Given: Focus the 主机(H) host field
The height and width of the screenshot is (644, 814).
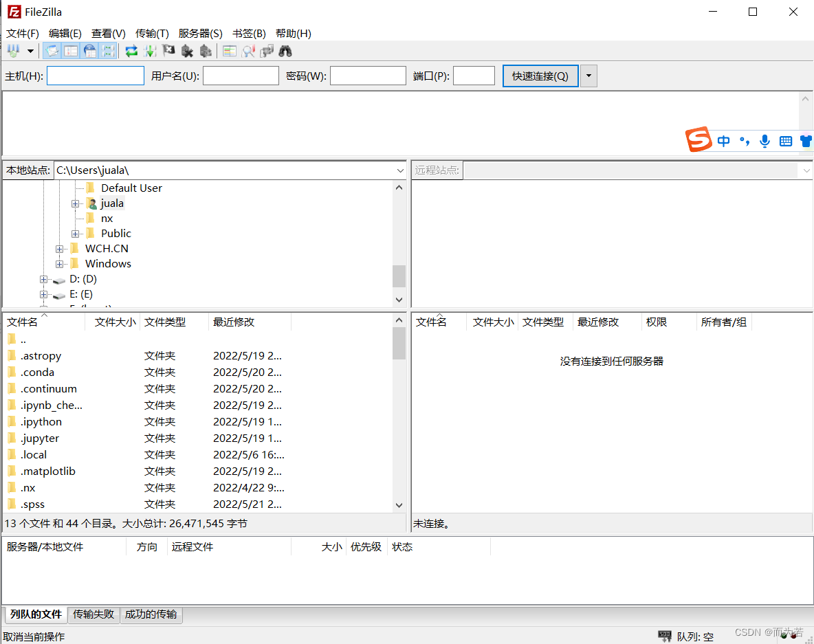Looking at the screenshot, I should point(96,76).
